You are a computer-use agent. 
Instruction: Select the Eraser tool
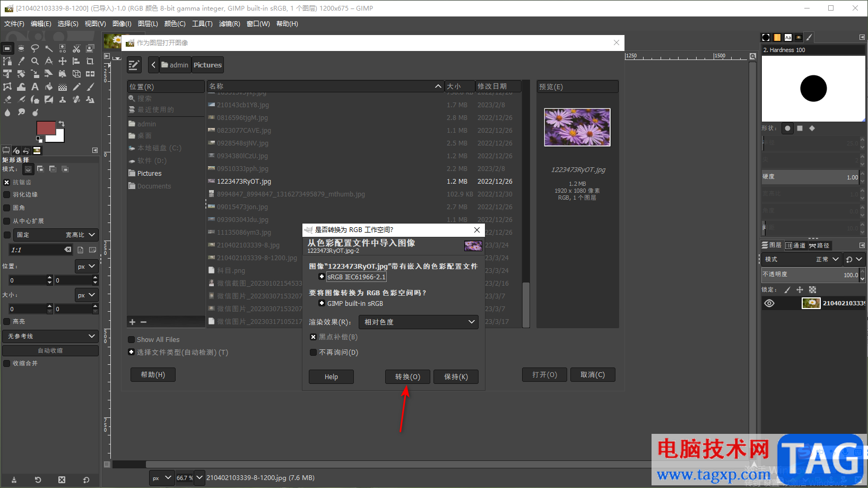coord(7,99)
